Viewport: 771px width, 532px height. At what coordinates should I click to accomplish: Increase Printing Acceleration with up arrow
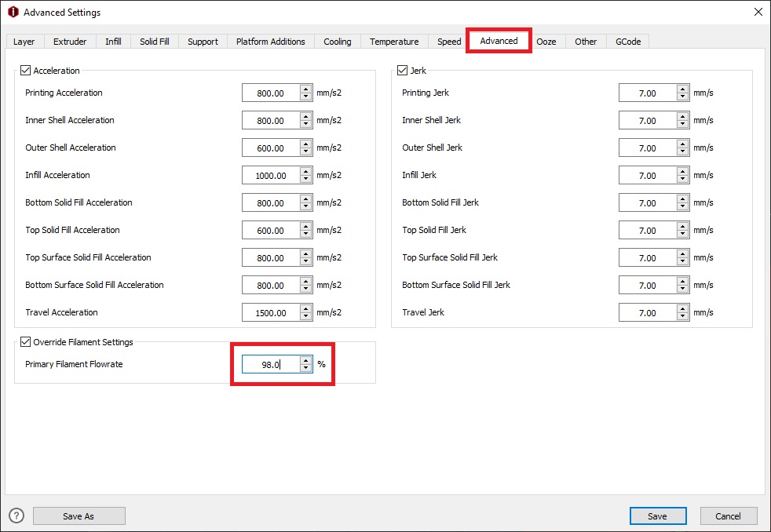305,89
